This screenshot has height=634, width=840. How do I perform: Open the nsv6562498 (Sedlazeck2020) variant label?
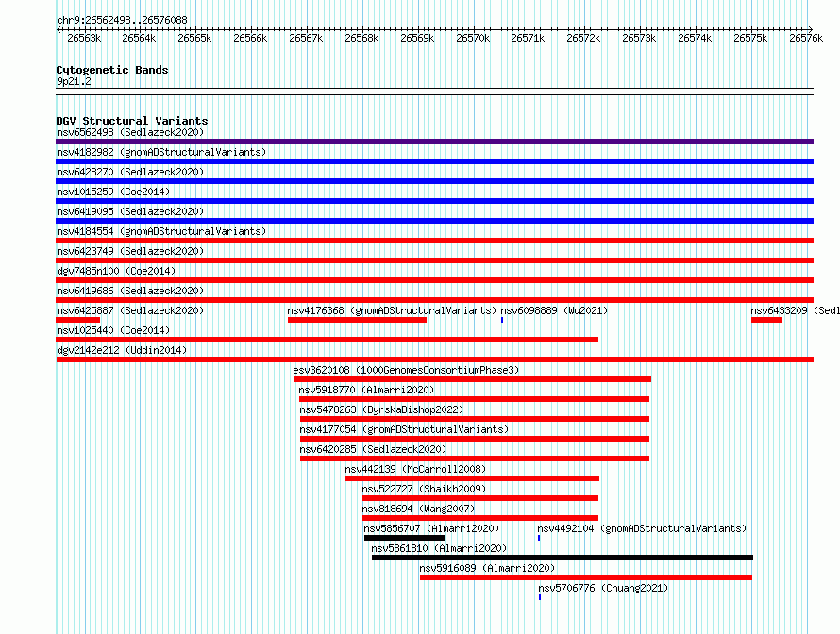[x=130, y=132]
